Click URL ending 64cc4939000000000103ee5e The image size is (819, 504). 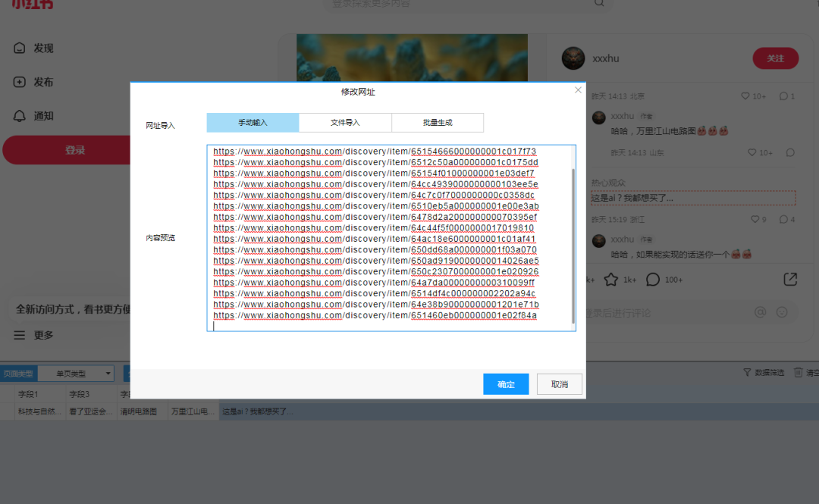(x=375, y=184)
